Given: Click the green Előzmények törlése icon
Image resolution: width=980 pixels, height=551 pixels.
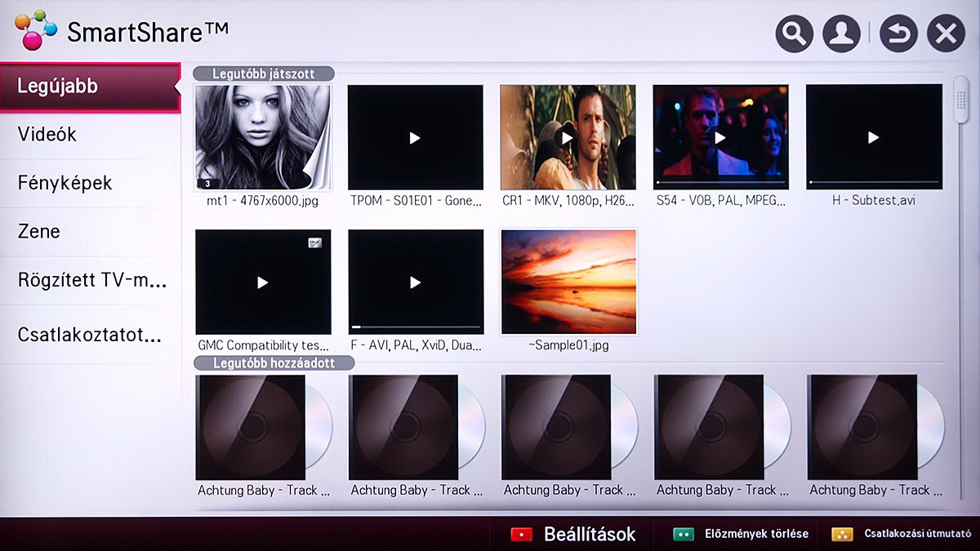Looking at the screenshot, I should pyautogui.click(x=683, y=534).
